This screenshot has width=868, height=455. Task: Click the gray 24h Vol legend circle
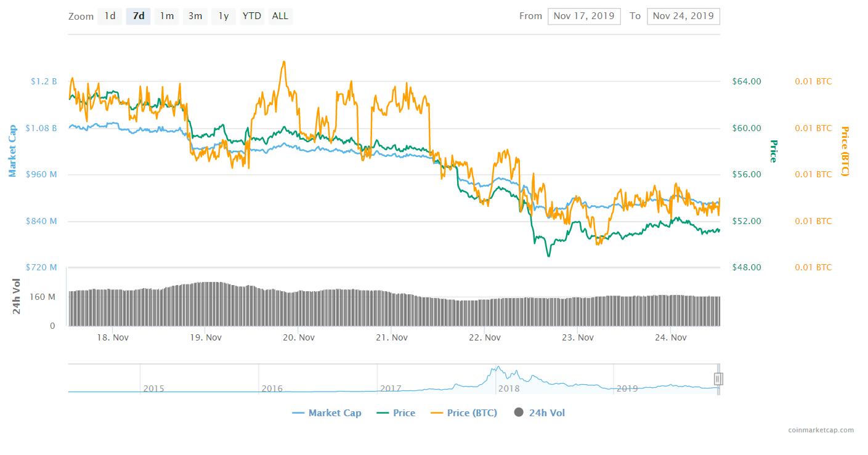pos(519,413)
